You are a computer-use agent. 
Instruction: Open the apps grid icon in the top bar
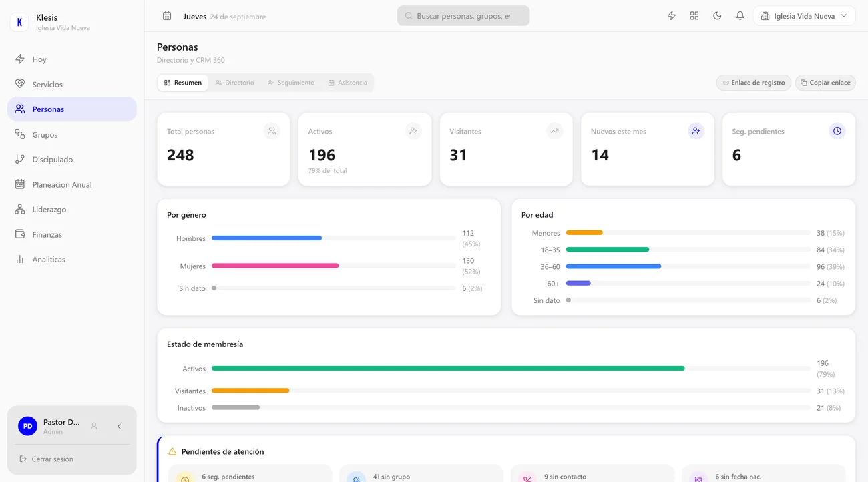(x=694, y=16)
